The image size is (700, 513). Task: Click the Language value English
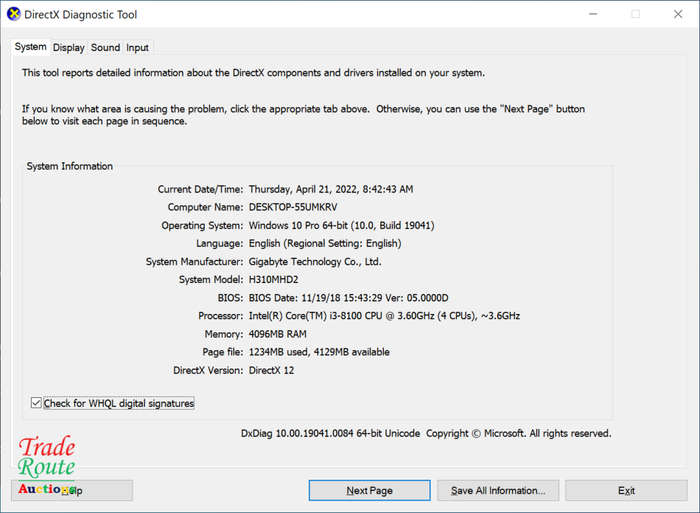pos(325,243)
